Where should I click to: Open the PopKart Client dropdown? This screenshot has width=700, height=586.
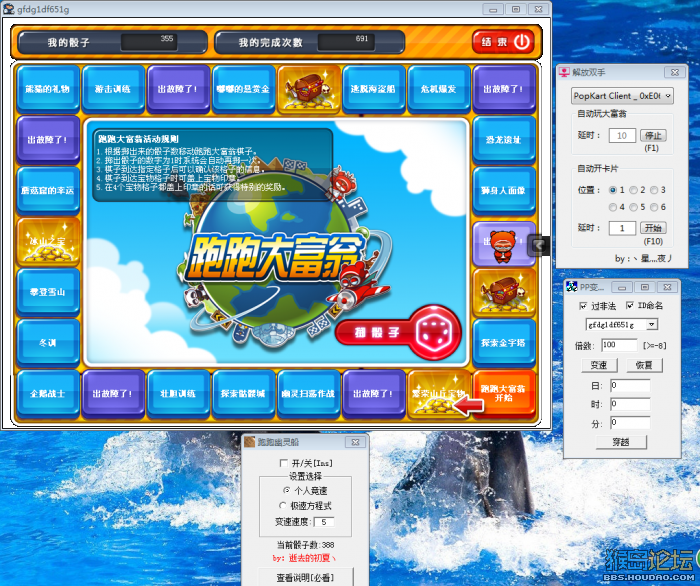click(x=622, y=96)
